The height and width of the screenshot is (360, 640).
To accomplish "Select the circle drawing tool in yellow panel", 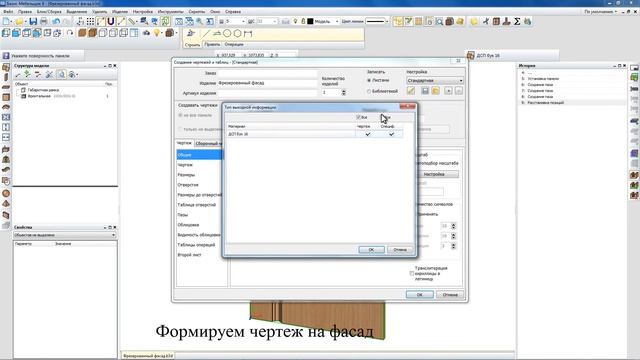I will point(227,33).
